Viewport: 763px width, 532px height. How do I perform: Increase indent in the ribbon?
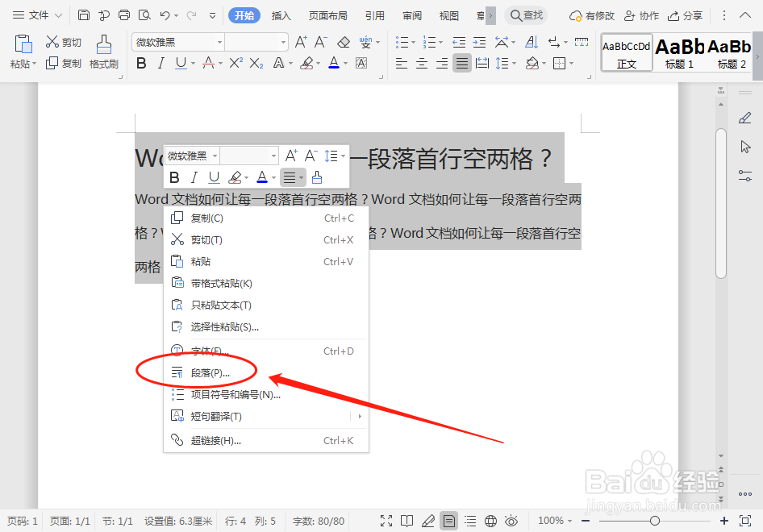tap(479, 42)
